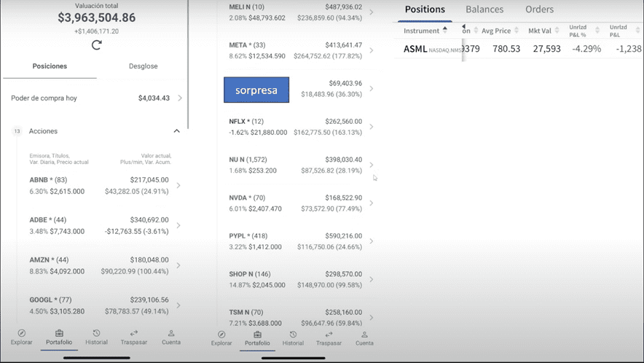Tap the Explorar compass icon in left panel

tap(21, 334)
